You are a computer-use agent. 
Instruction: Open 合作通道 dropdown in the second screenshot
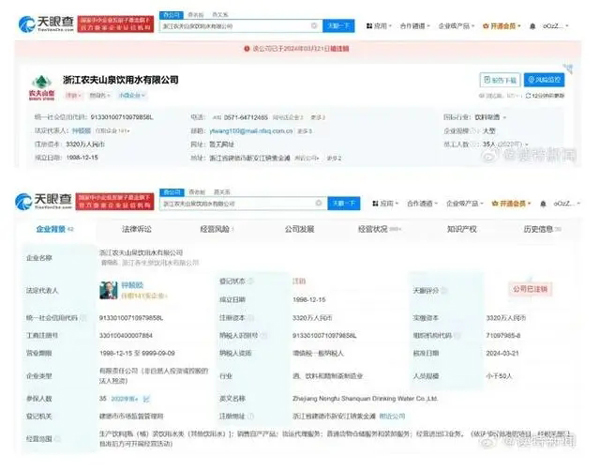tap(422, 203)
